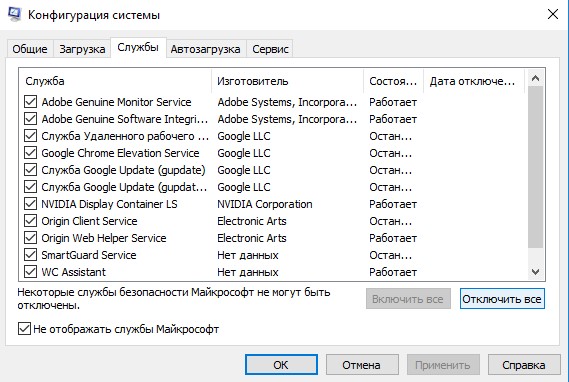This screenshot has width=569, height=382.
Task: Disable NVIDIA Display Container LS checkbox
Action: point(30,204)
